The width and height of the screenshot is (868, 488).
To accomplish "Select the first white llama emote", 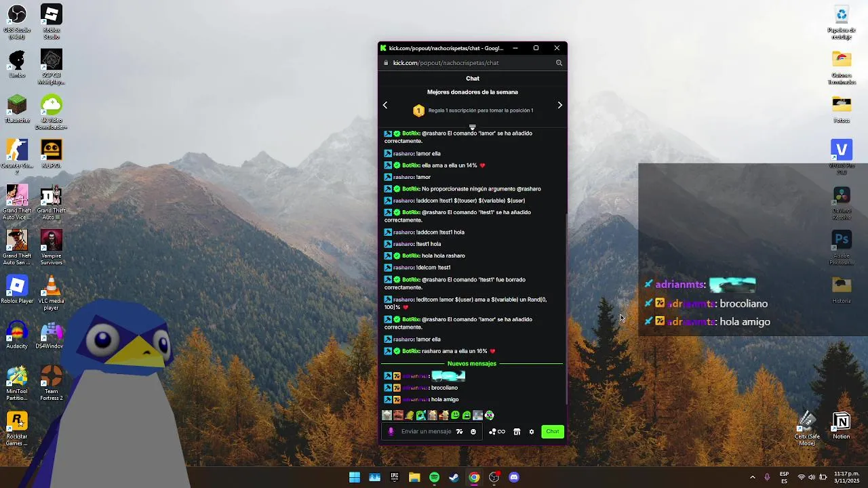I will (387, 415).
